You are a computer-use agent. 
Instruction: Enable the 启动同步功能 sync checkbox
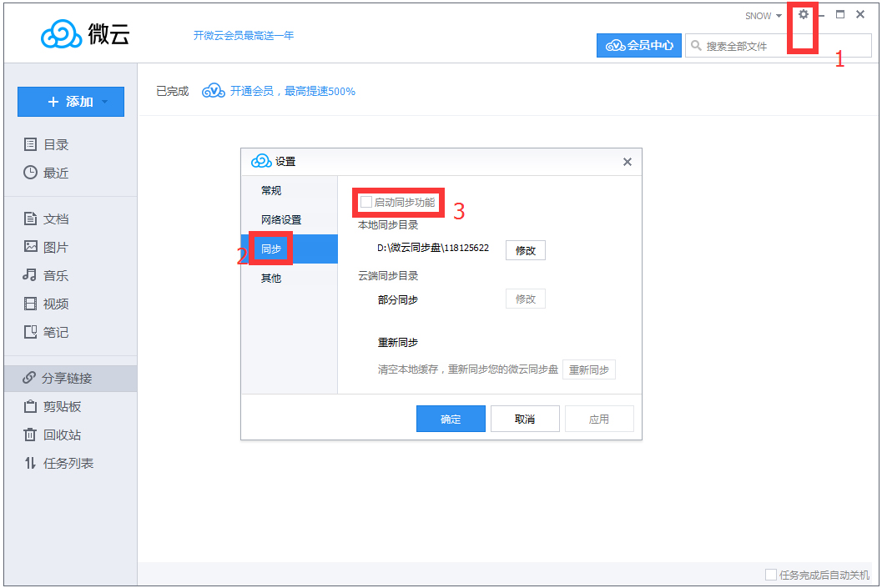pos(365,202)
